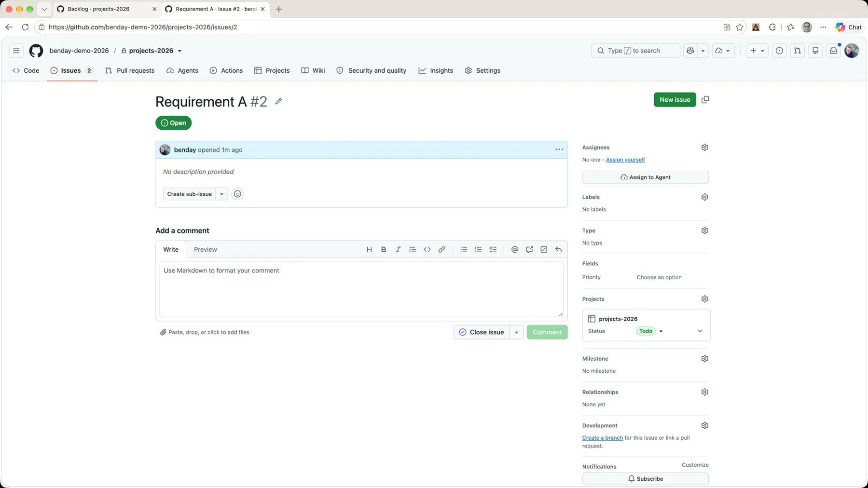Click the Subscribe notifications button
The height and width of the screenshot is (488, 868).
645,479
